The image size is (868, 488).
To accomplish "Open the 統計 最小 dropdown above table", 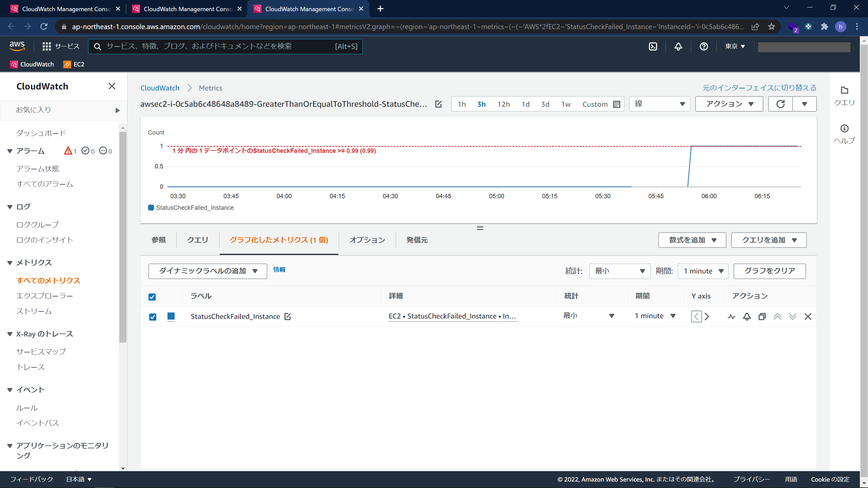I will (620, 271).
